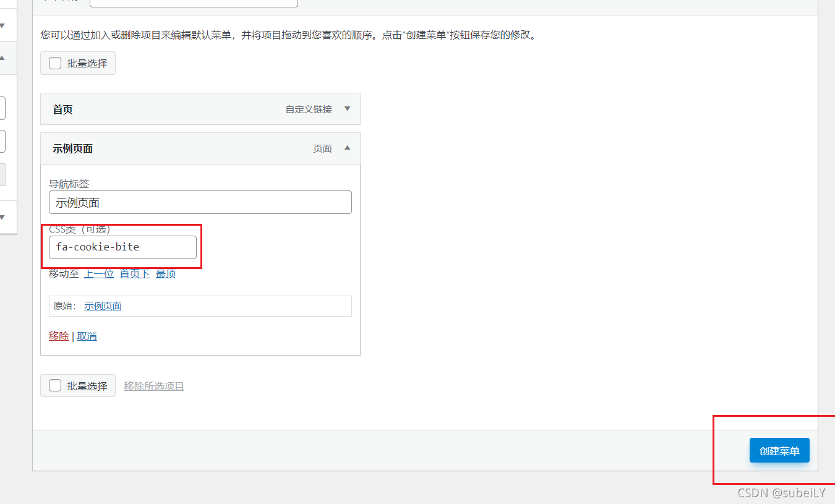The height and width of the screenshot is (504, 835).
Task: Click the 示例页面 menu item header title
Action: 72,149
